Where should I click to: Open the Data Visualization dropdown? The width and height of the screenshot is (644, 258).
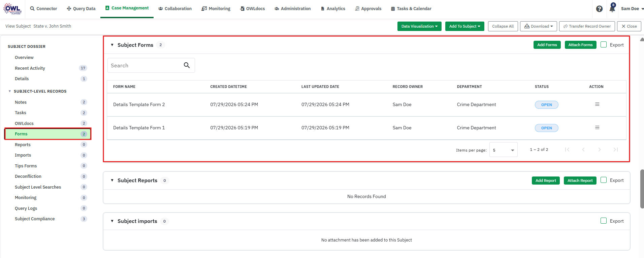click(419, 26)
